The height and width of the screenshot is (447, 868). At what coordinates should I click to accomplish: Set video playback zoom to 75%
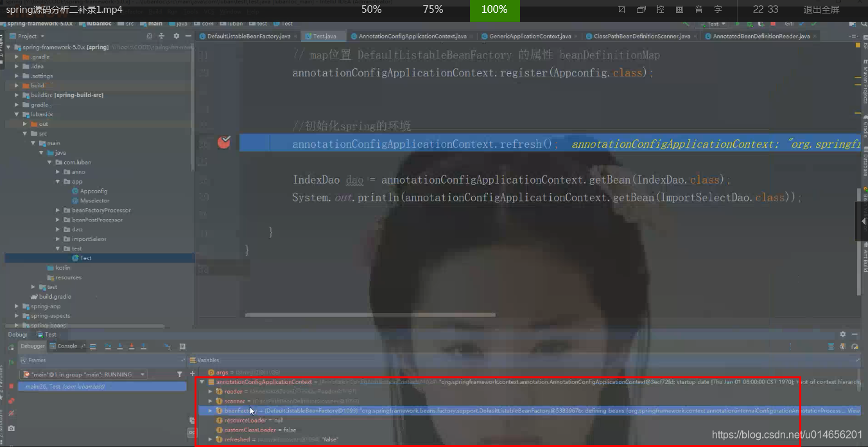pyautogui.click(x=433, y=10)
